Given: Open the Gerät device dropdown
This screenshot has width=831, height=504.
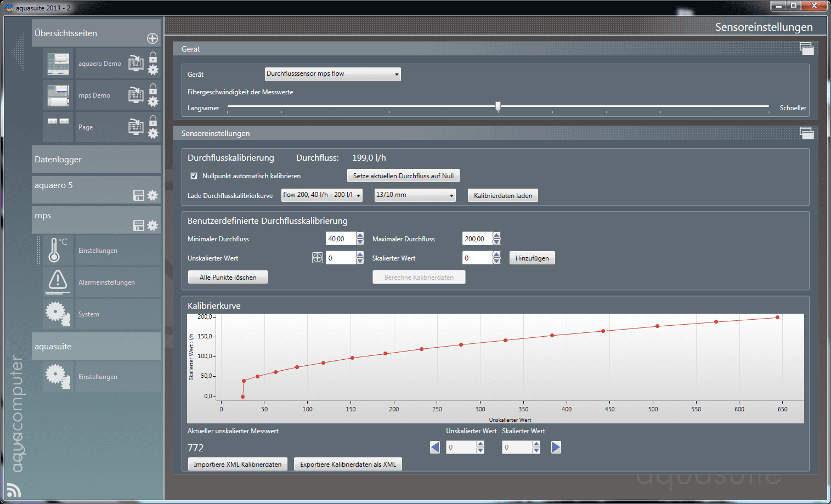Looking at the screenshot, I should 333,74.
